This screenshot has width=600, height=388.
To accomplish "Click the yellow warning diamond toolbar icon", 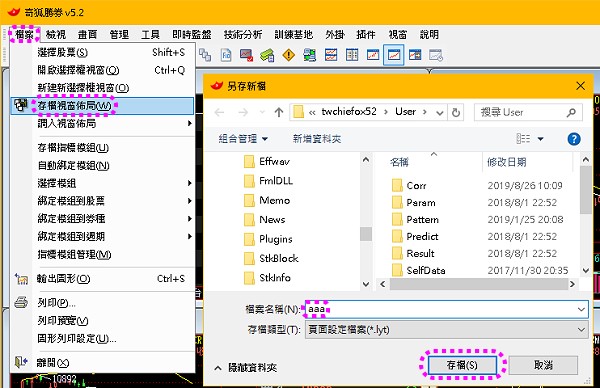I will click(x=289, y=55).
